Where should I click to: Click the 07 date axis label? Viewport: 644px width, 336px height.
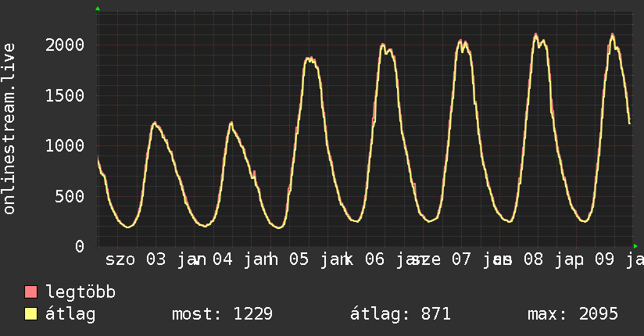(x=461, y=259)
